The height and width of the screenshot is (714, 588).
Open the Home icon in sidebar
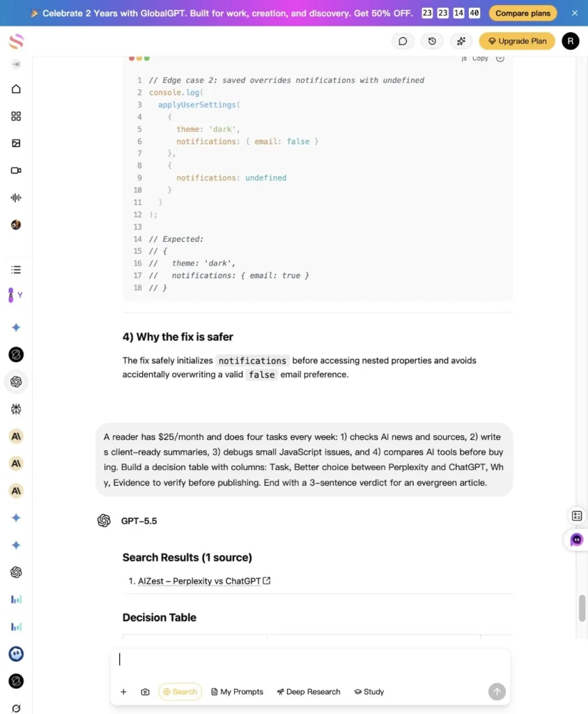pos(16,89)
